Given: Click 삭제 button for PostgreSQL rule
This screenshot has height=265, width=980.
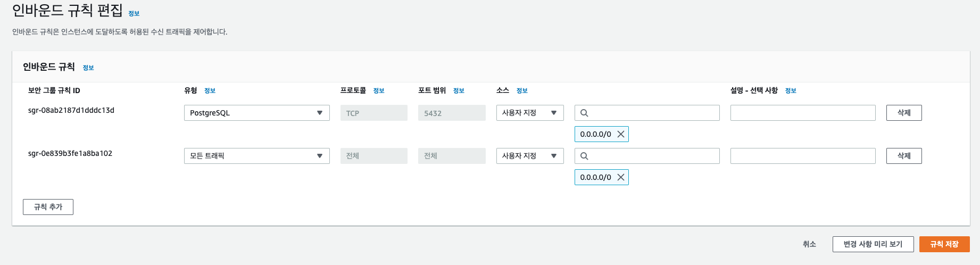Looking at the screenshot, I should point(904,113).
